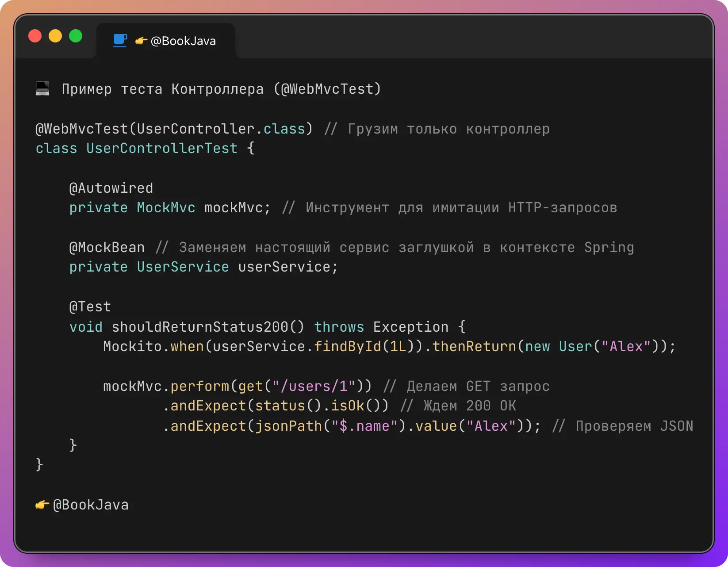Click the red close window button
Viewport: 728px width, 567px height.
click(x=35, y=36)
